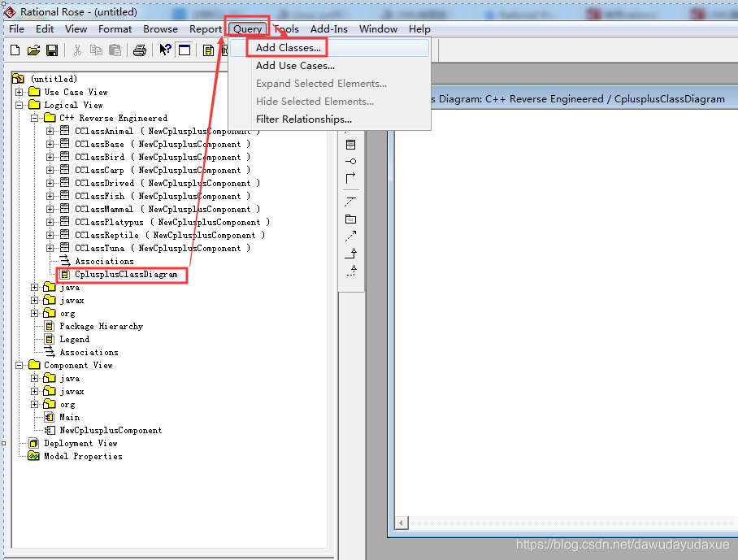
Task: Click the Model Properties icon
Action: pyautogui.click(x=33, y=456)
